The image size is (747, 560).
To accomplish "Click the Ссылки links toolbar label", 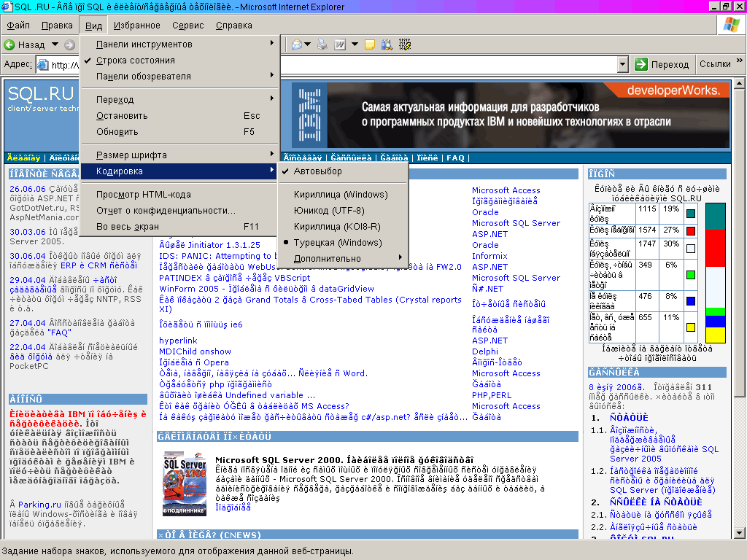I will pyautogui.click(x=715, y=64).
